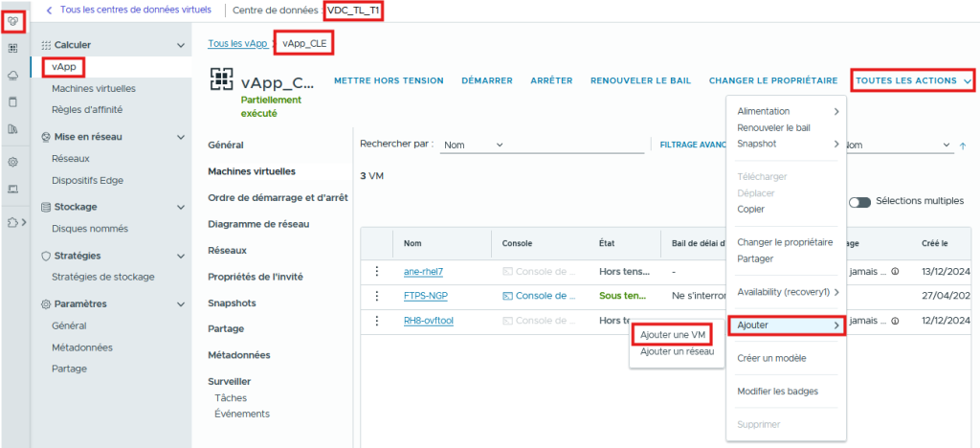Choose Créer un modèle from menu
The width and height of the screenshot is (980, 448).
771,358
